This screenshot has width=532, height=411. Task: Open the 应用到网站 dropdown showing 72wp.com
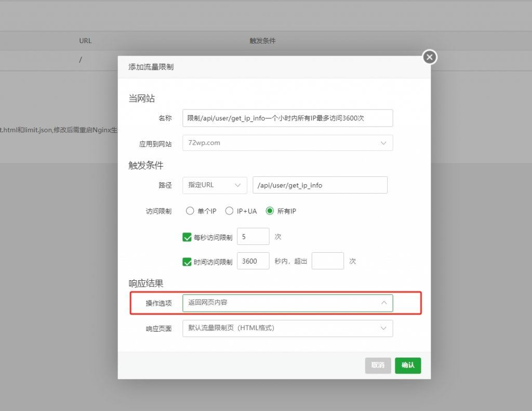287,143
